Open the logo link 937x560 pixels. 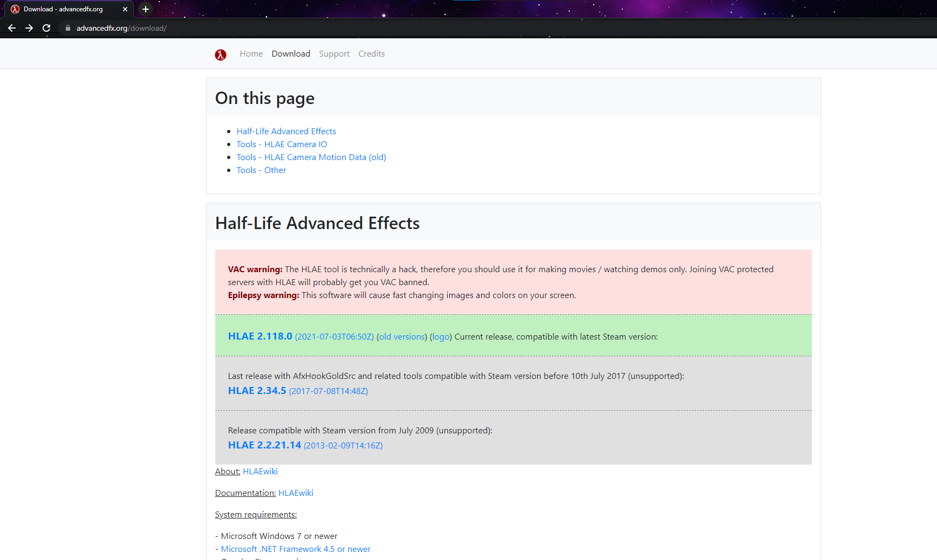click(441, 337)
